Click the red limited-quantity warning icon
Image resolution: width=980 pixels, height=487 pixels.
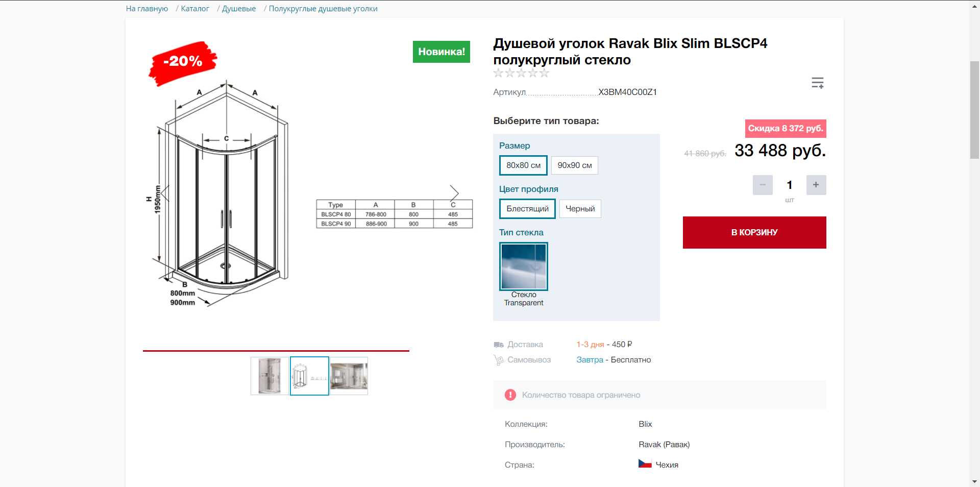pyautogui.click(x=510, y=395)
